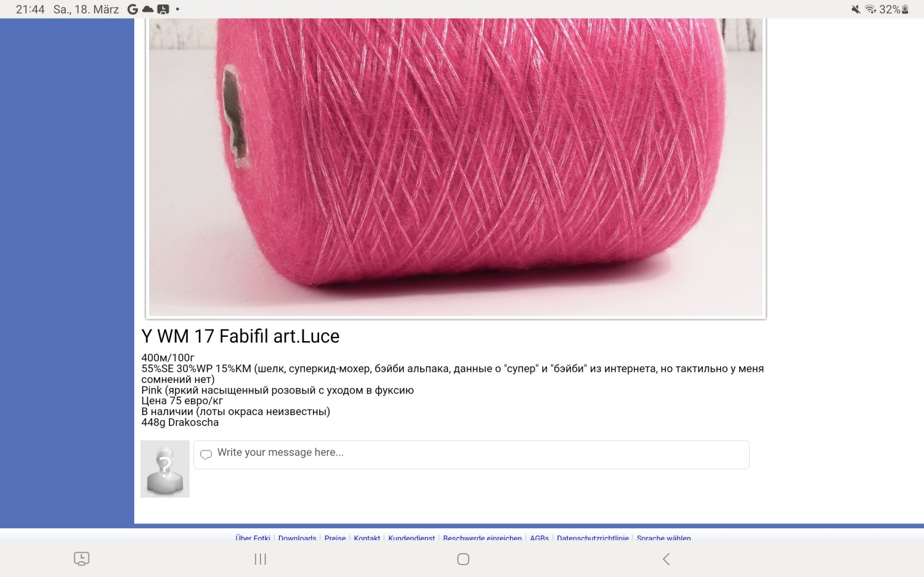This screenshot has height=577, width=924.
Task: Focus the 'Write your message here...' field
Action: point(471,454)
